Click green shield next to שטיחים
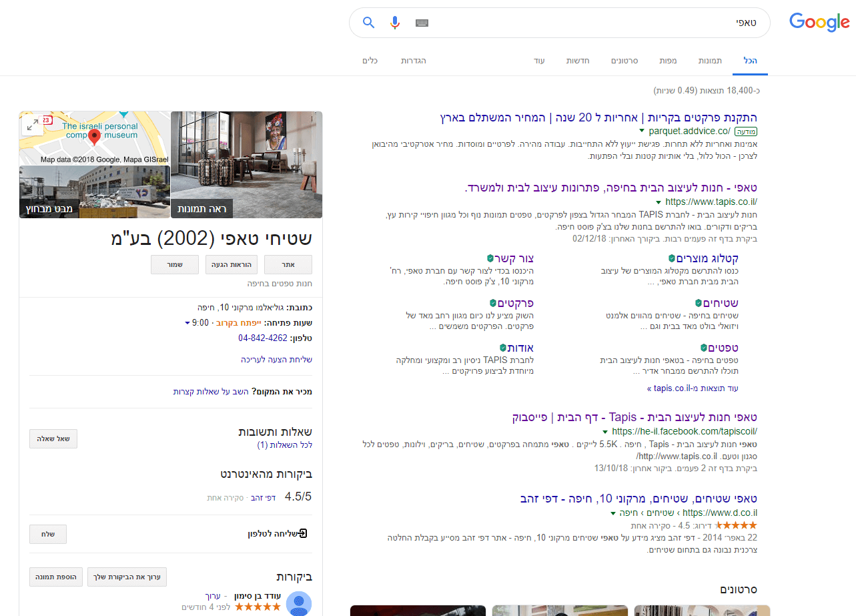 click(x=699, y=303)
